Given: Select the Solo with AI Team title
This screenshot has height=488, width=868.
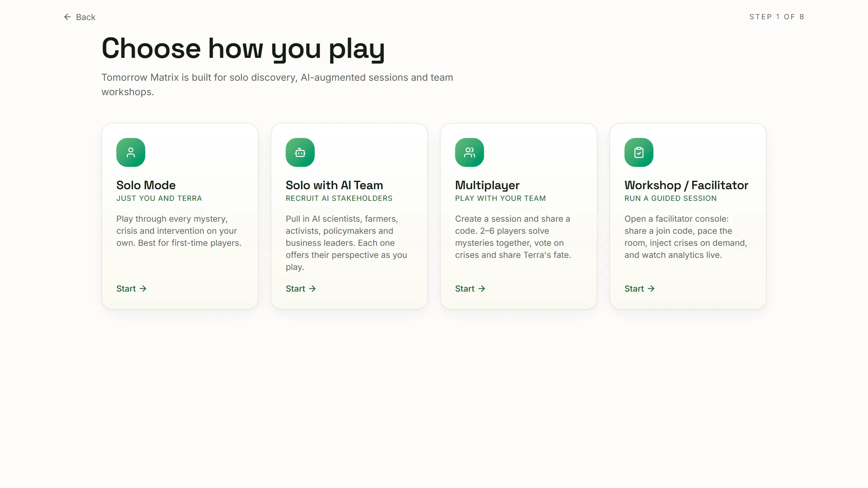Looking at the screenshot, I should (x=334, y=185).
